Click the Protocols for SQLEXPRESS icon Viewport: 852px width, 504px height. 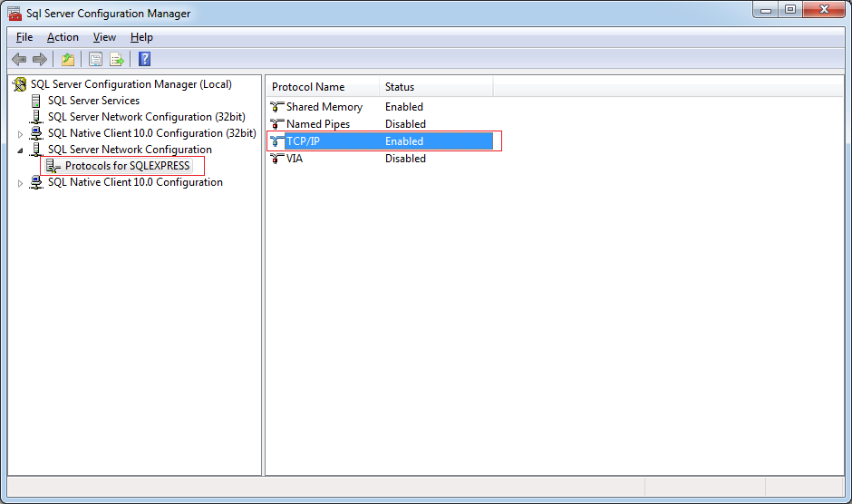pyautogui.click(x=53, y=166)
